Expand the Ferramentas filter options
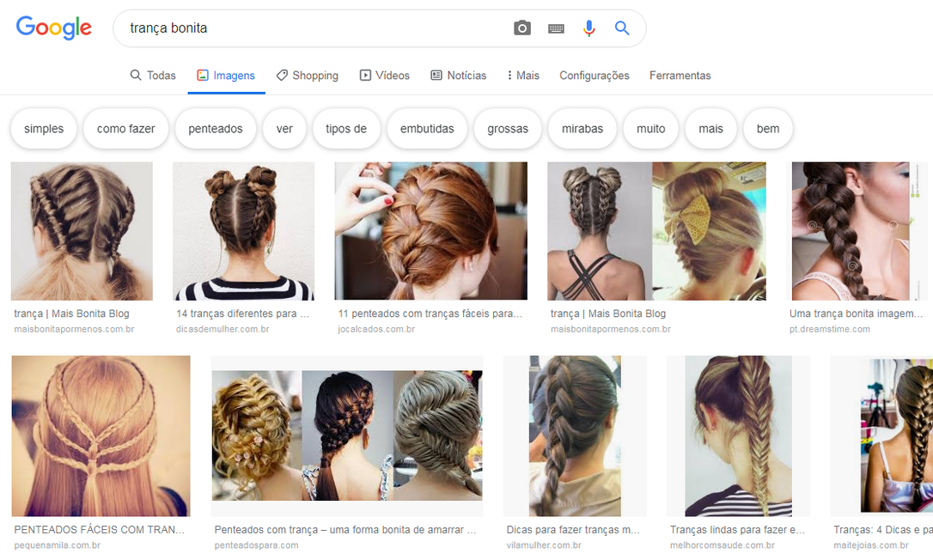Screen dimensions: 933x560 [680, 76]
